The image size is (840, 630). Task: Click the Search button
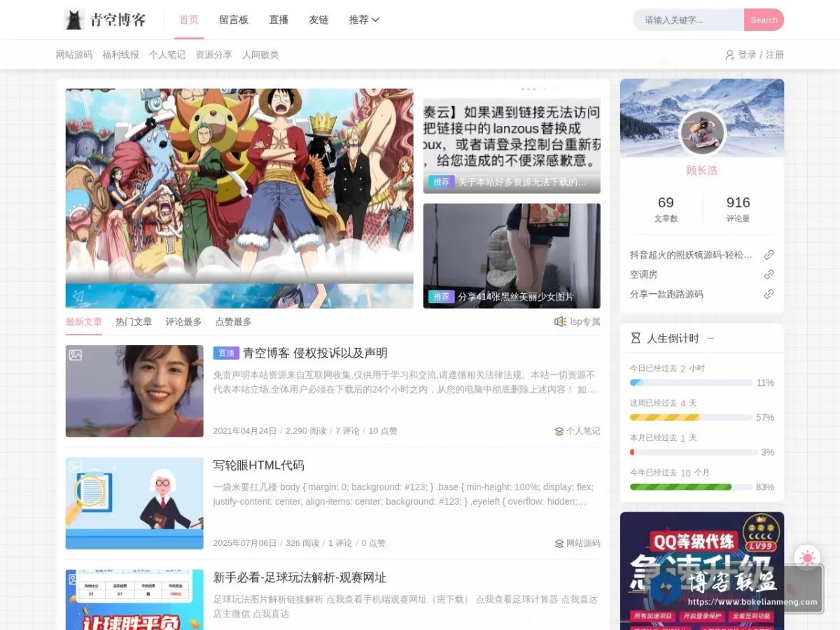[764, 20]
